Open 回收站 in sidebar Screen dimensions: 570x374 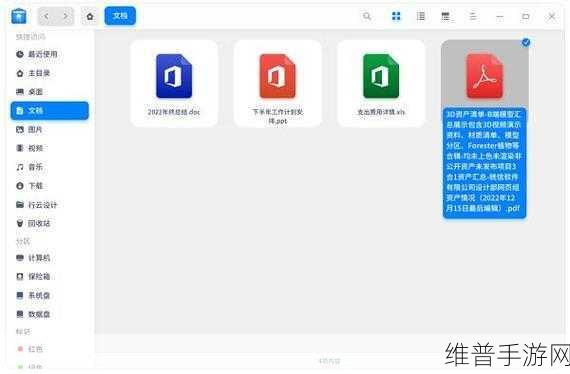[50, 223]
